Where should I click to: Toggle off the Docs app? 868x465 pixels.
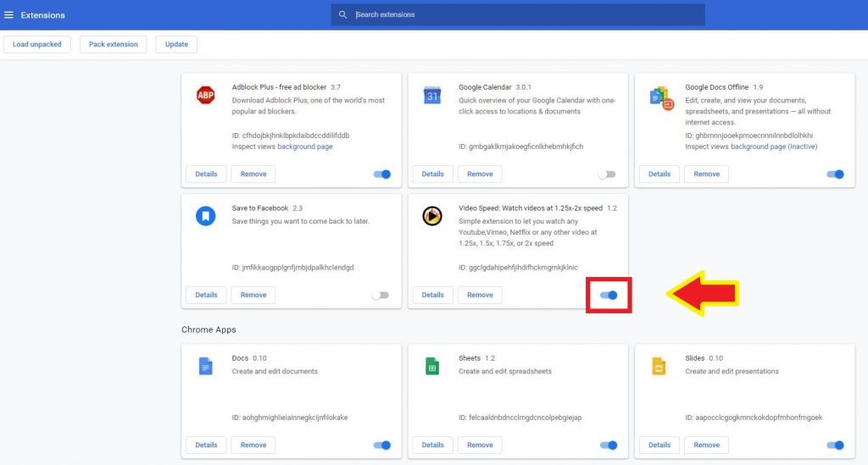point(382,445)
